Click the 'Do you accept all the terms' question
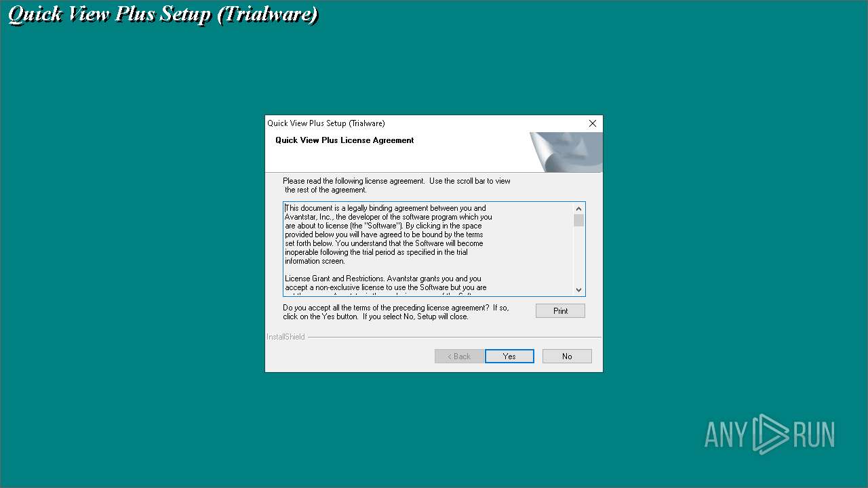This screenshot has height=488, width=868. [396, 312]
